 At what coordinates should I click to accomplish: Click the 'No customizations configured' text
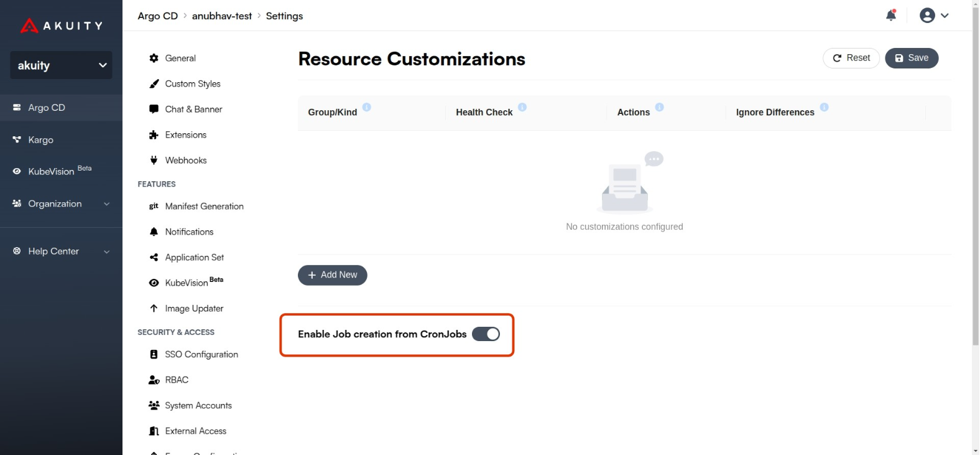coord(624,227)
